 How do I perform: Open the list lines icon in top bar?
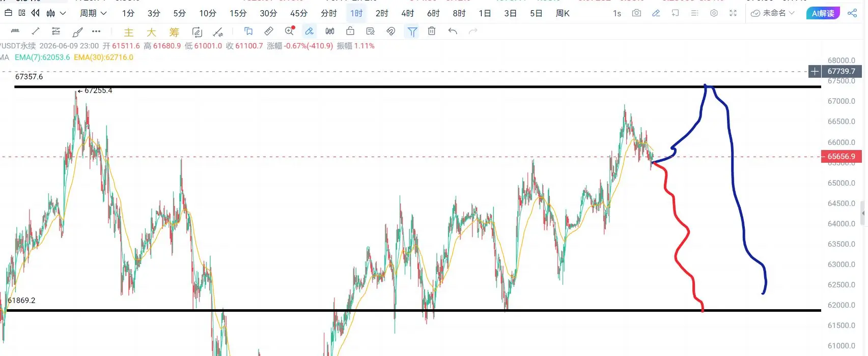tap(694, 13)
